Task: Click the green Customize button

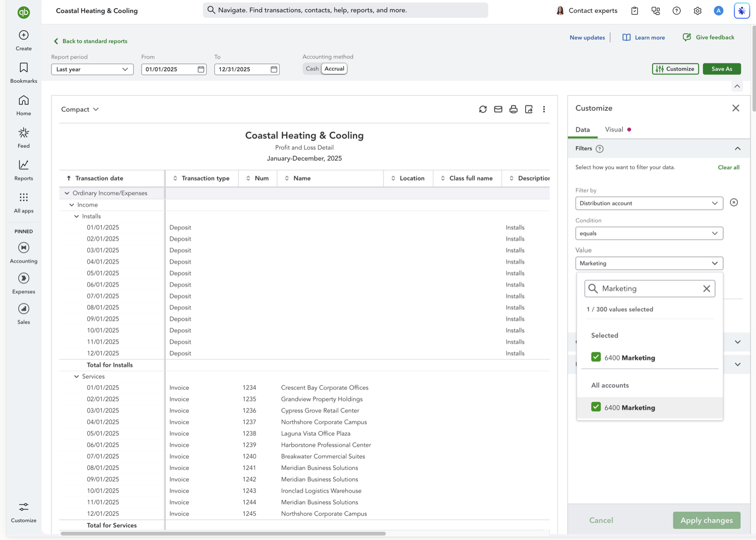Action: [x=675, y=69]
